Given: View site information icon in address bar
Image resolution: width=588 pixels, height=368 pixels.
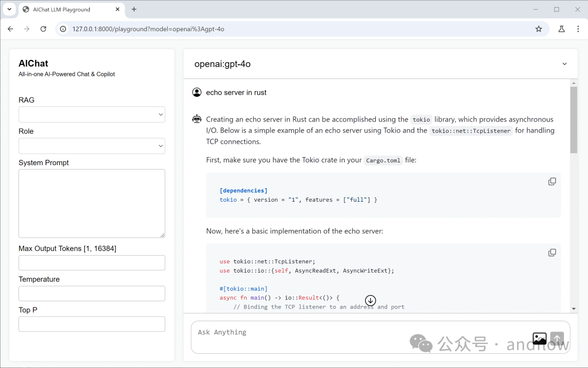Looking at the screenshot, I should coord(63,29).
